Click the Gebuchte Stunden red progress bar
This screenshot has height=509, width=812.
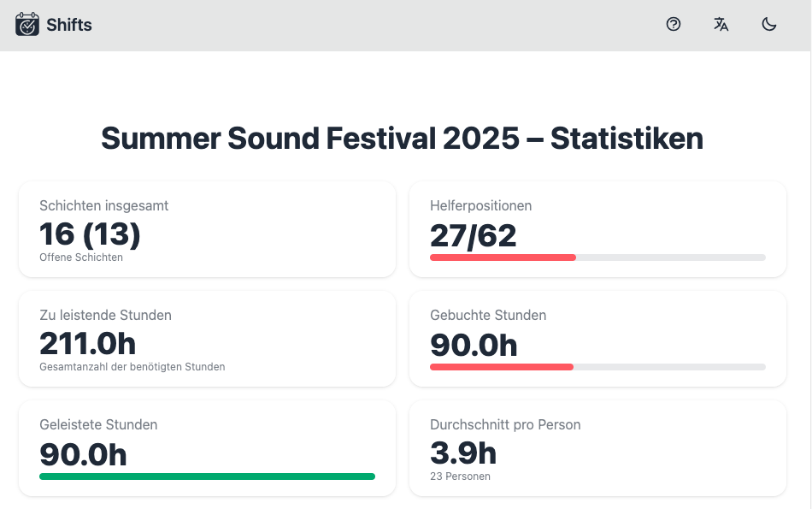(502, 367)
